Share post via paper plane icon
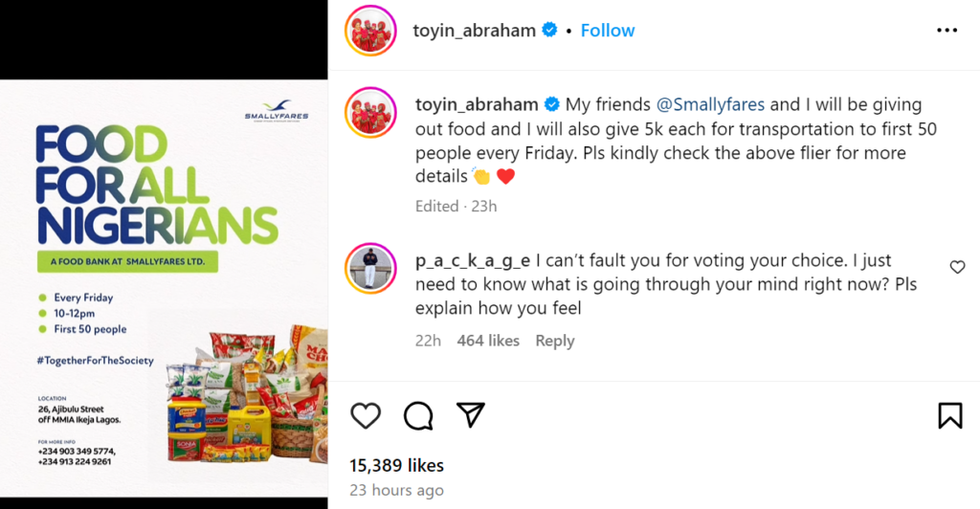Screen dimensions: 980x509 [x=470, y=414]
